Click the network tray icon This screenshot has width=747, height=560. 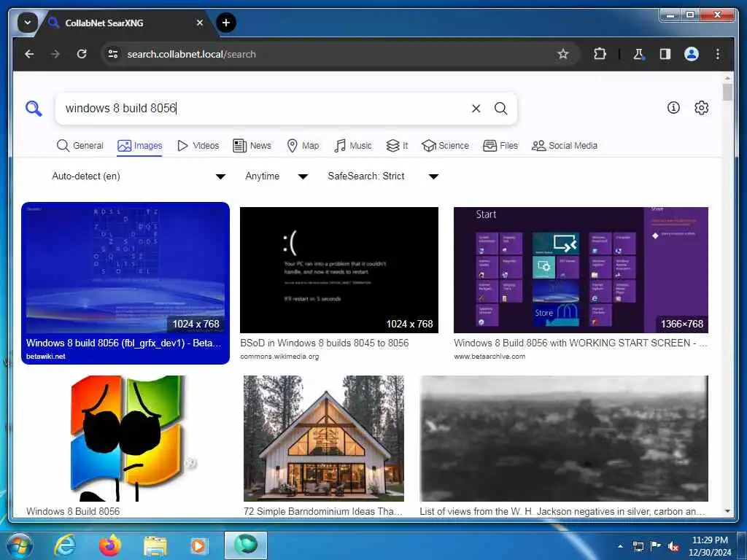click(x=638, y=547)
